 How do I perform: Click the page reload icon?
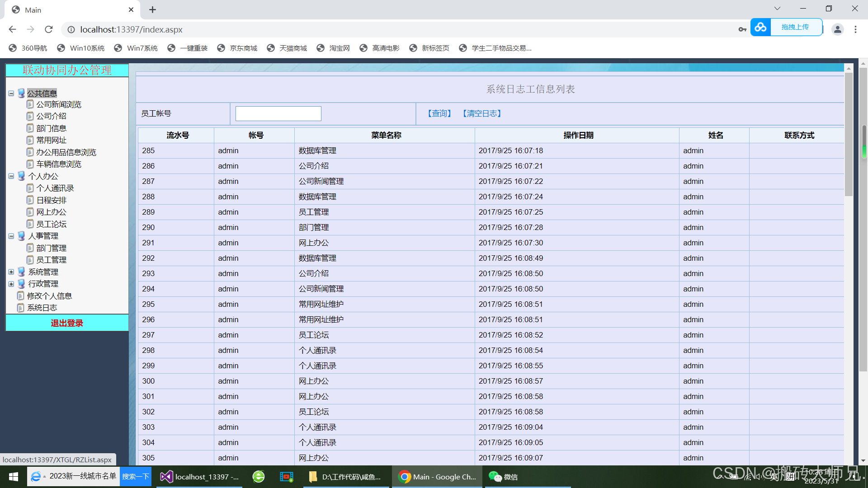coord(49,29)
